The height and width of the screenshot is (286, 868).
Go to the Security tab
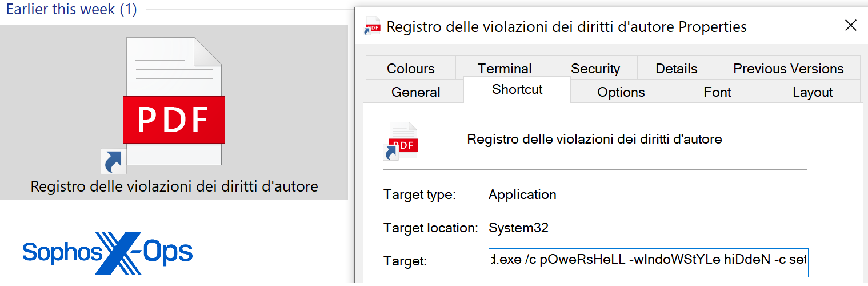click(x=595, y=69)
